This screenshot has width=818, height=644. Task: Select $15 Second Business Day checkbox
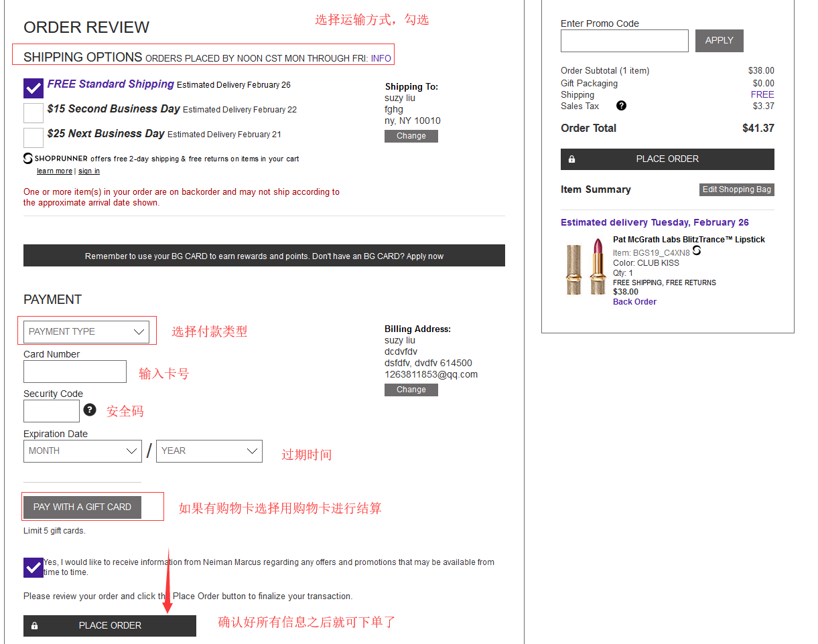[33, 112]
